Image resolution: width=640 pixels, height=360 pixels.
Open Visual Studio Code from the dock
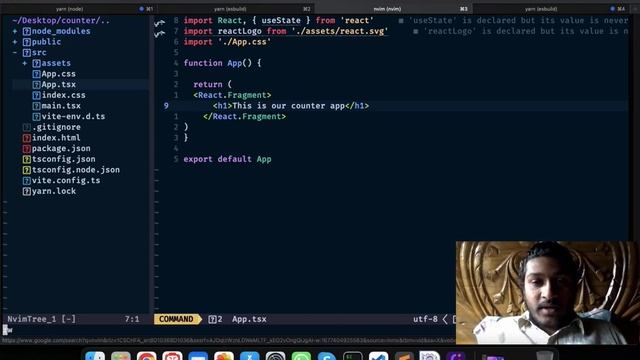(x=378, y=356)
